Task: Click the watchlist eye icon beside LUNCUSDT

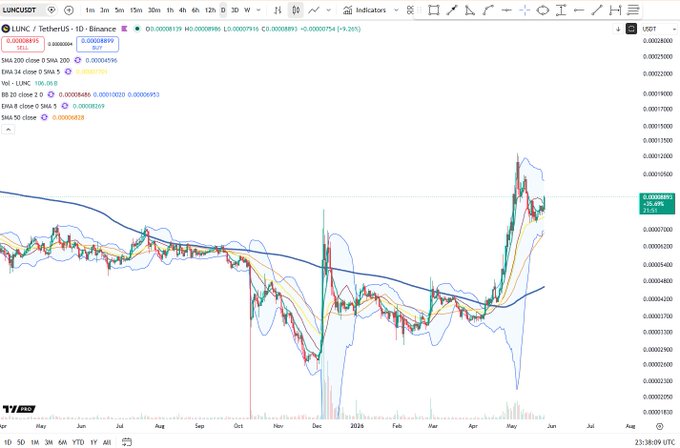Action: pos(52,10)
